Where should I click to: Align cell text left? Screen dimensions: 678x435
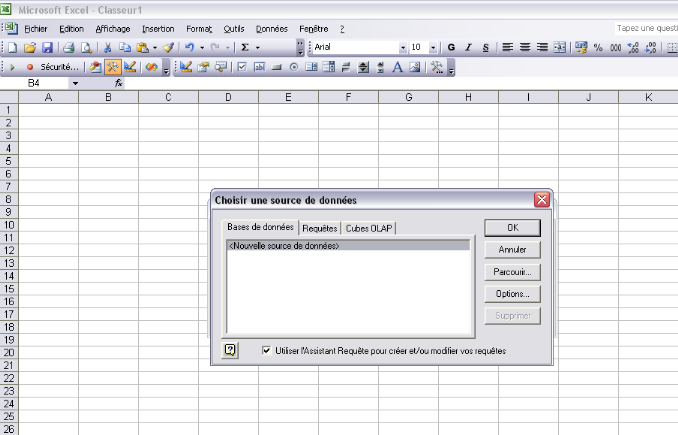(508, 48)
